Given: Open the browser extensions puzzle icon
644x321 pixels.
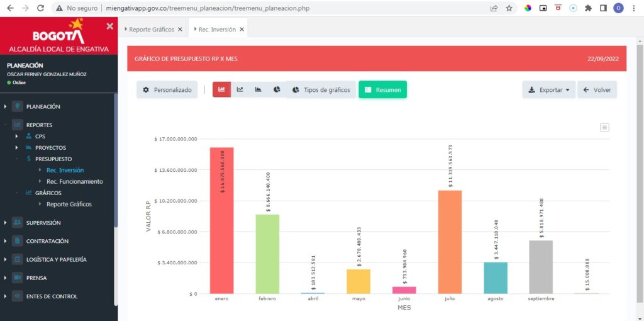Looking at the screenshot, I should point(588,8).
